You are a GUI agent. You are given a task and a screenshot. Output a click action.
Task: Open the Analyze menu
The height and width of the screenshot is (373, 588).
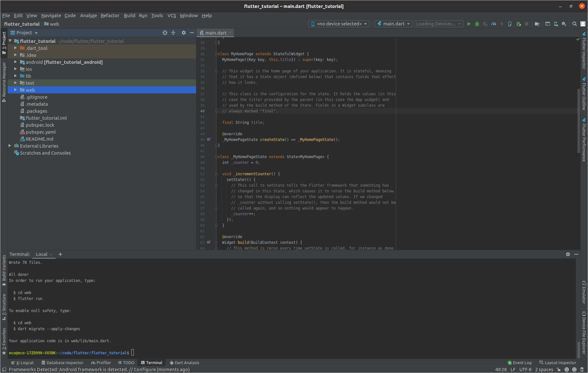(x=88, y=16)
